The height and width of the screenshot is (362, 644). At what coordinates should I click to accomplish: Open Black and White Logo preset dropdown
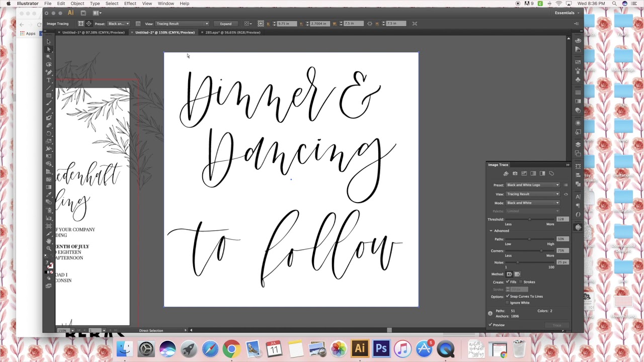(533, 185)
